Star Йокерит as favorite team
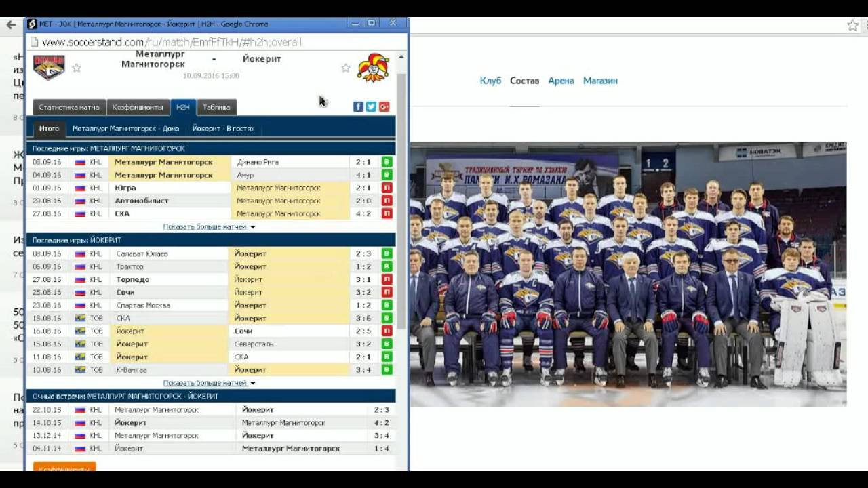 coord(346,68)
